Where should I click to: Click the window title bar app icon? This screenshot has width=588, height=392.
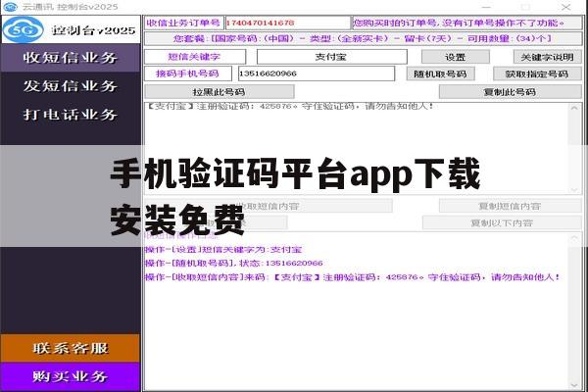coord(10,7)
